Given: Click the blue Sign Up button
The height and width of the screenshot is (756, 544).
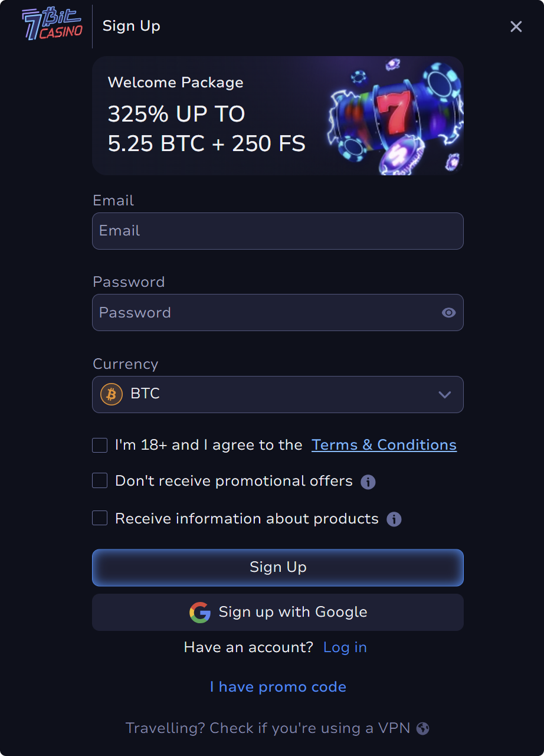Looking at the screenshot, I should click(278, 568).
